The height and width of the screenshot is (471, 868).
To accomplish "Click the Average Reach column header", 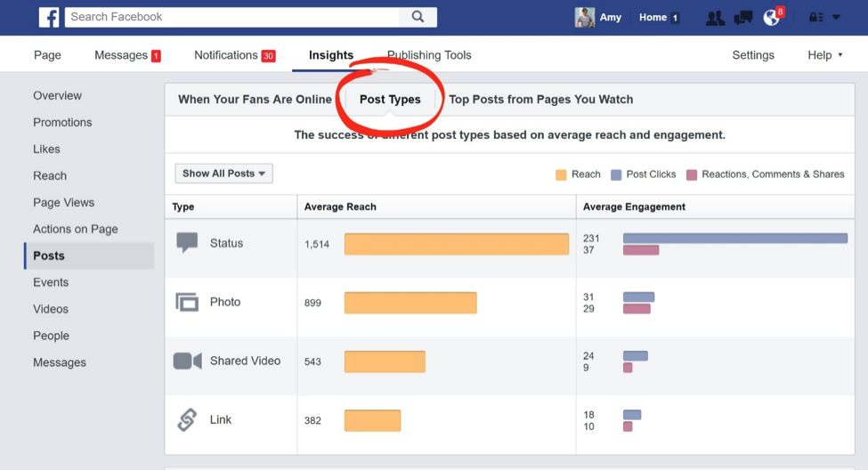I will point(340,207).
